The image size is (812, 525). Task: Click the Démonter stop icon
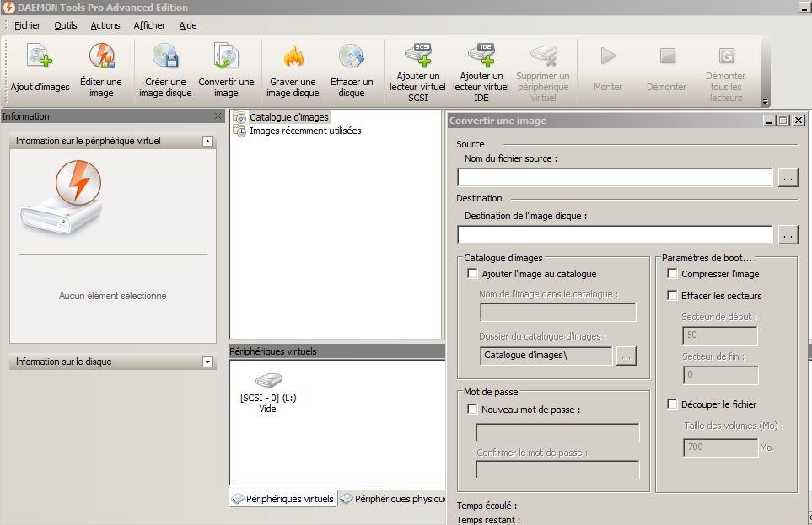pyautogui.click(x=667, y=56)
